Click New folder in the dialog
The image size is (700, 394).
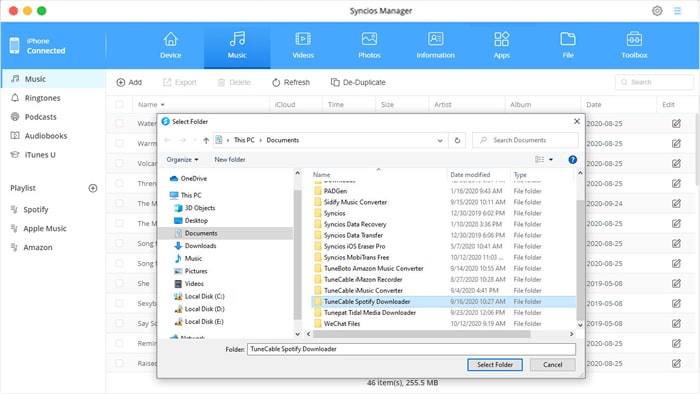tap(229, 159)
